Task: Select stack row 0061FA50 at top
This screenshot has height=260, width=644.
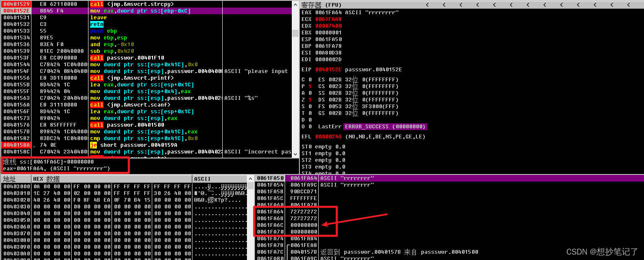Action: point(449,178)
